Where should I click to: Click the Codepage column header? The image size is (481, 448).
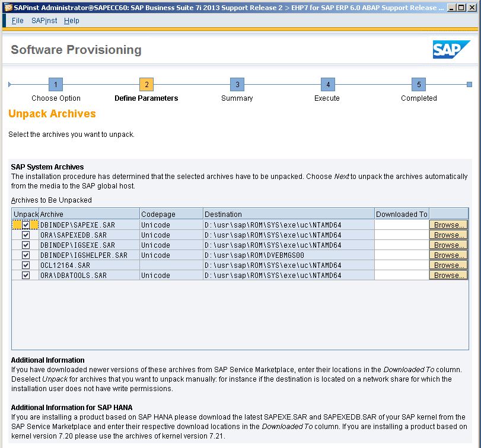(171, 214)
